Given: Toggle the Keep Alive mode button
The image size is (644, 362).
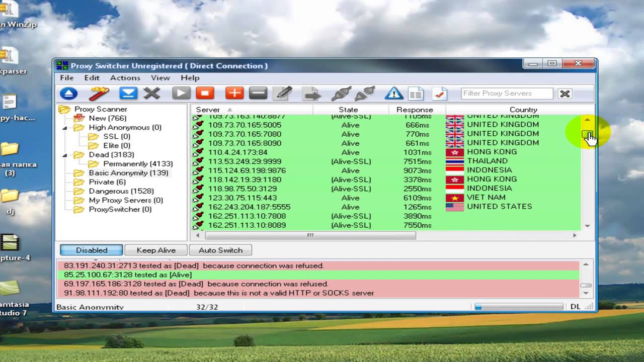Looking at the screenshot, I should coord(156,250).
